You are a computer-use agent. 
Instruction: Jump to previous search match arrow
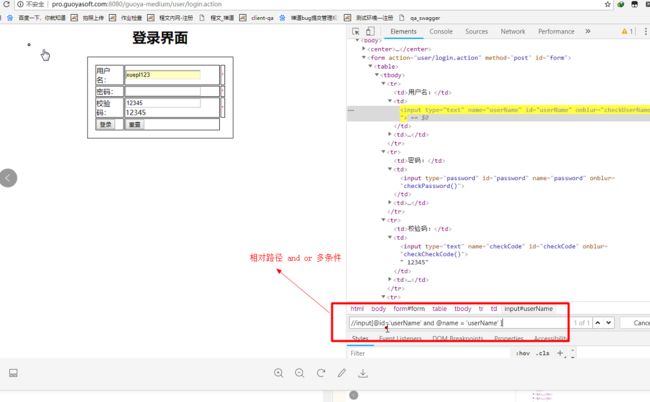tap(598, 323)
